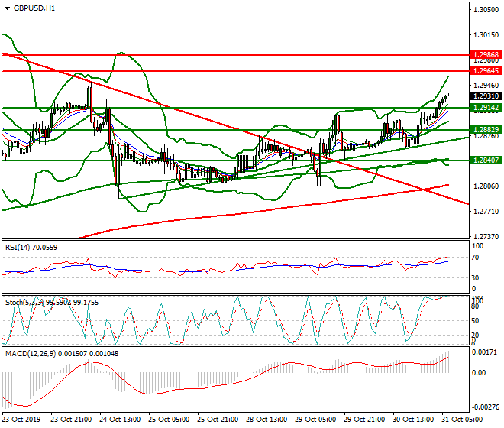Click the 23 Oct 2019 time axis label
Viewport: 504px width, 428px height.
pyautogui.click(x=21, y=420)
